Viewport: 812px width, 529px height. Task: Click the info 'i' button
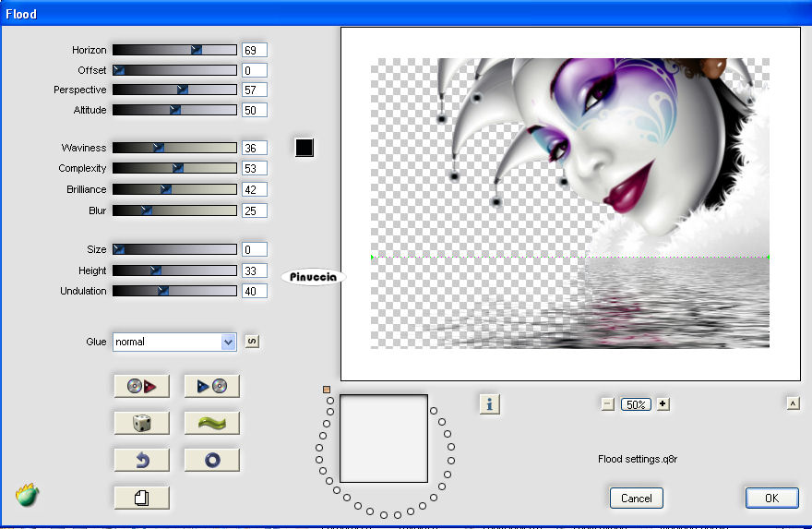(489, 404)
